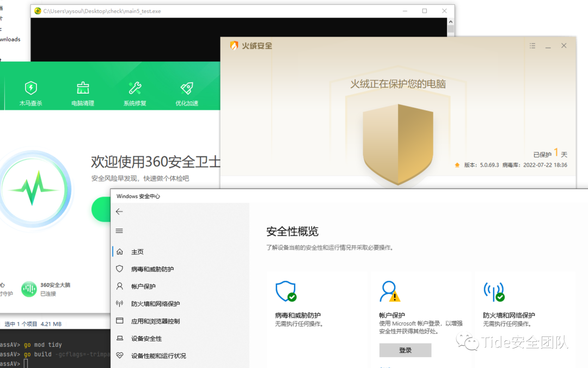The height and width of the screenshot is (368, 588).
Task: Open the 帐户保护 tile heading
Action: coord(392,316)
